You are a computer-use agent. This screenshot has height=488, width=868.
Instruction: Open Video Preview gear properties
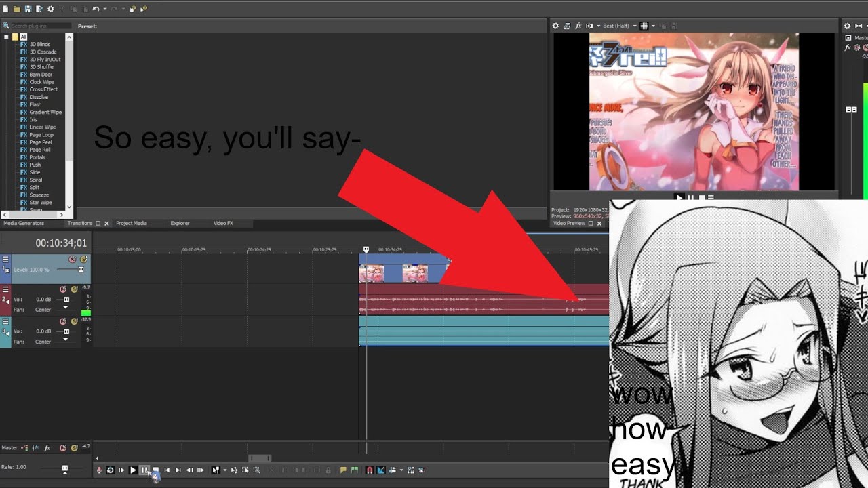point(555,26)
